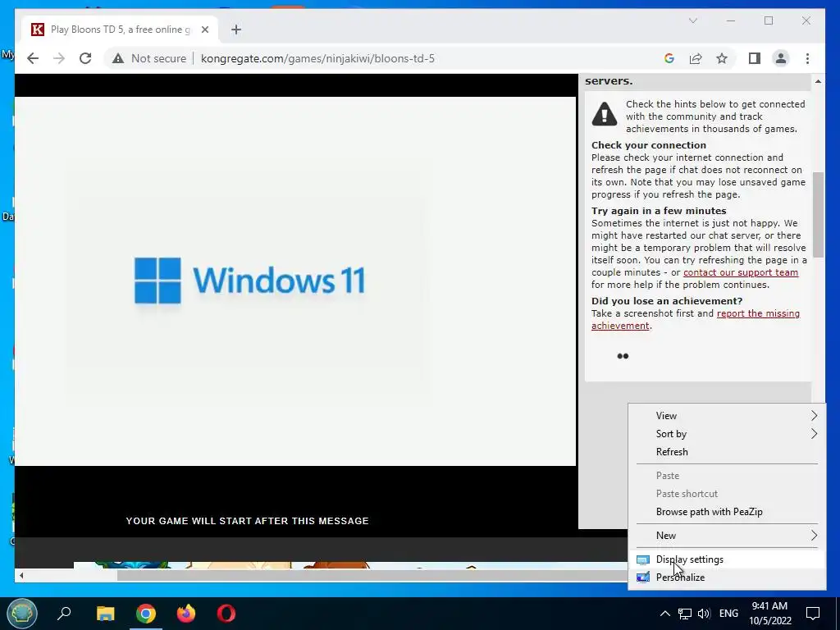Go back using Chrome's back arrow
This screenshot has width=840, height=630.
(33, 58)
